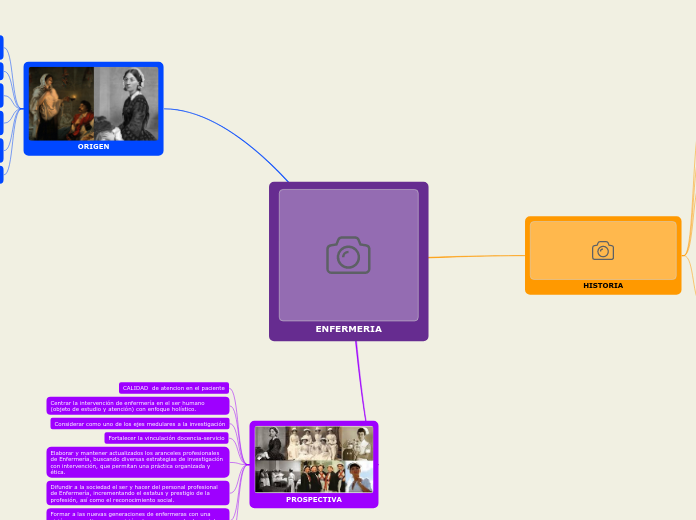Click the nurses photo collage in the PROSPECTIVA node
This screenshot has height=520, width=696.
(x=314, y=459)
